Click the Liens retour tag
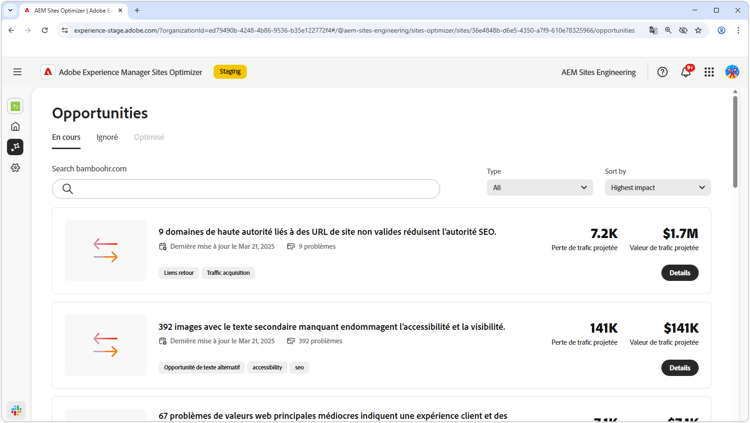Image resolution: width=750 pixels, height=423 pixels. click(179, 273)
